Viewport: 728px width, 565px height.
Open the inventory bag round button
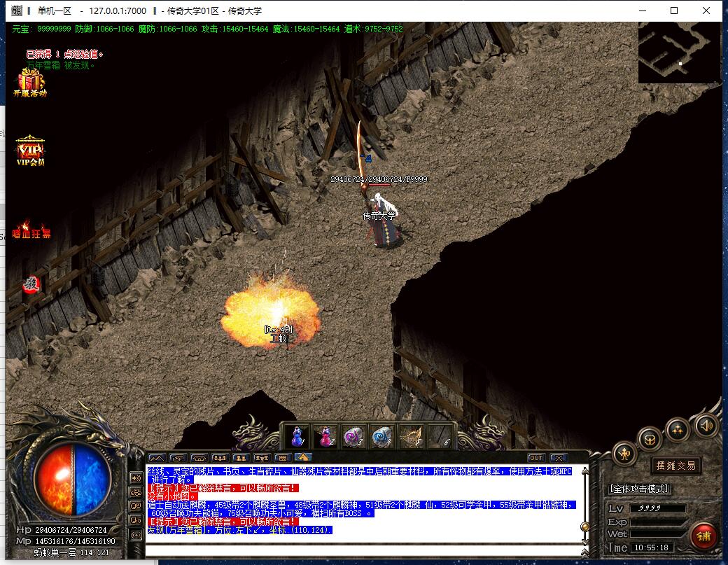[x=650, y=439]
